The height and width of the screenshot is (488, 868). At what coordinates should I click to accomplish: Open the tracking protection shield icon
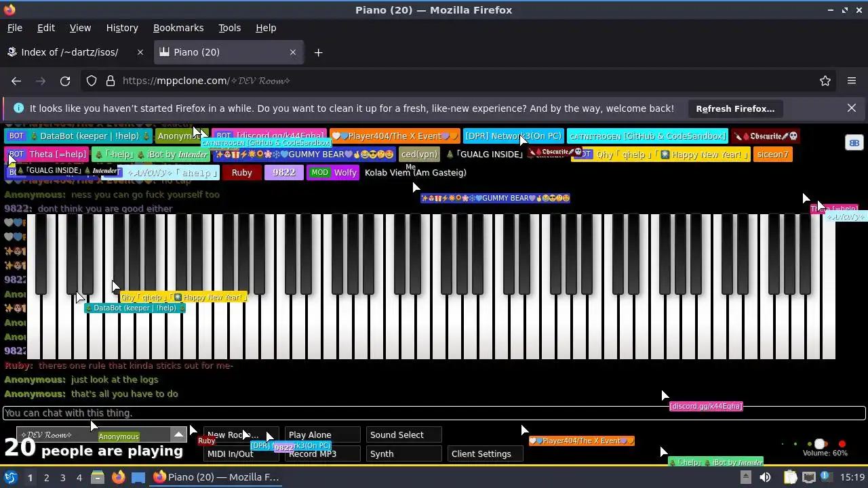pyautogui.click(x=92, y=81)
